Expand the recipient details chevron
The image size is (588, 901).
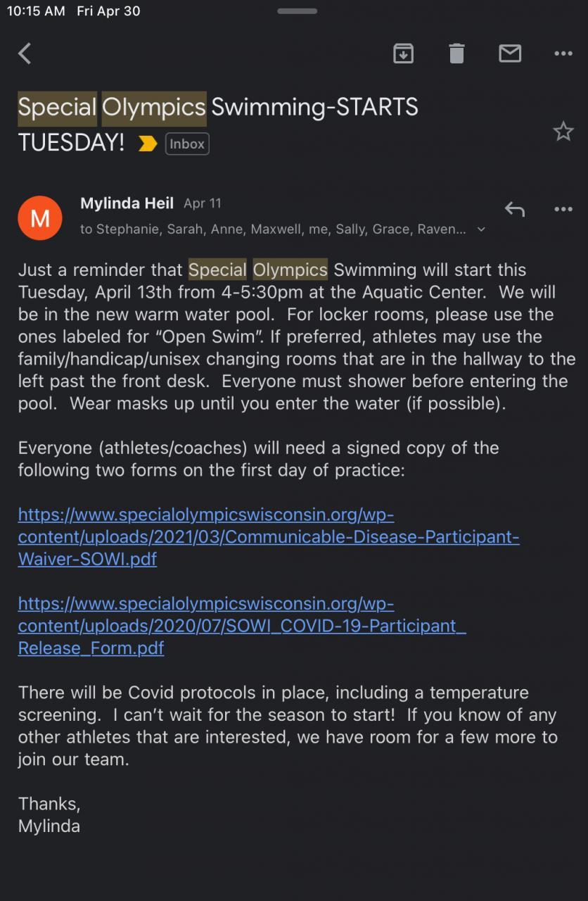point(481,229)
